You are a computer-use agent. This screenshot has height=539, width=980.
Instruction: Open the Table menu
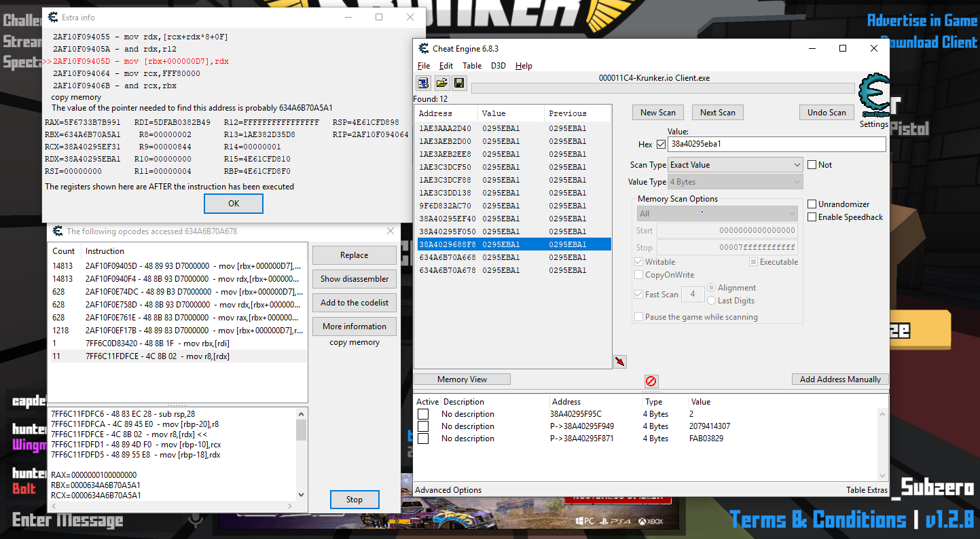click(x=472, y=66)
